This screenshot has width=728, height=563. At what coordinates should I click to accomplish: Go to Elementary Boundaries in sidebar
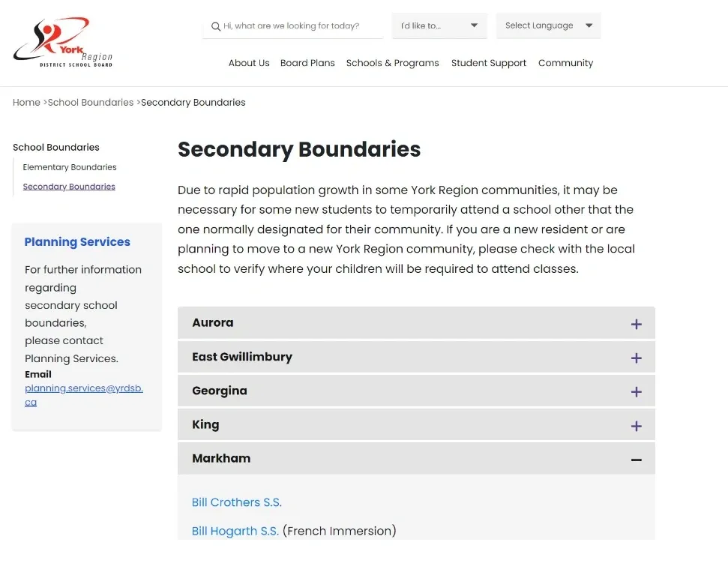click(x=70, y=167)
